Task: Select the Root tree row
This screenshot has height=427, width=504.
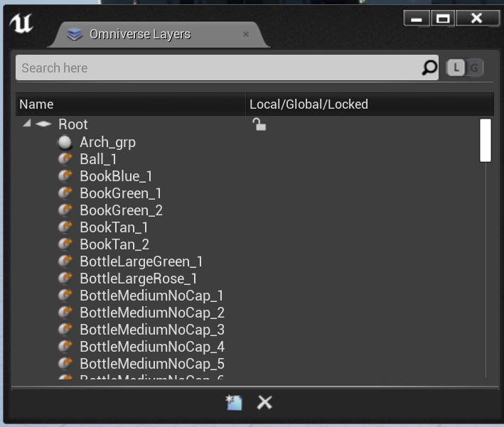Action: click(247, 124)
